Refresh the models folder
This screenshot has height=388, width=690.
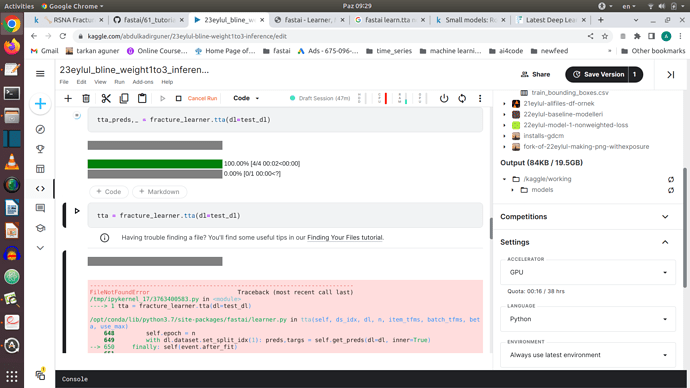point(671,190)
